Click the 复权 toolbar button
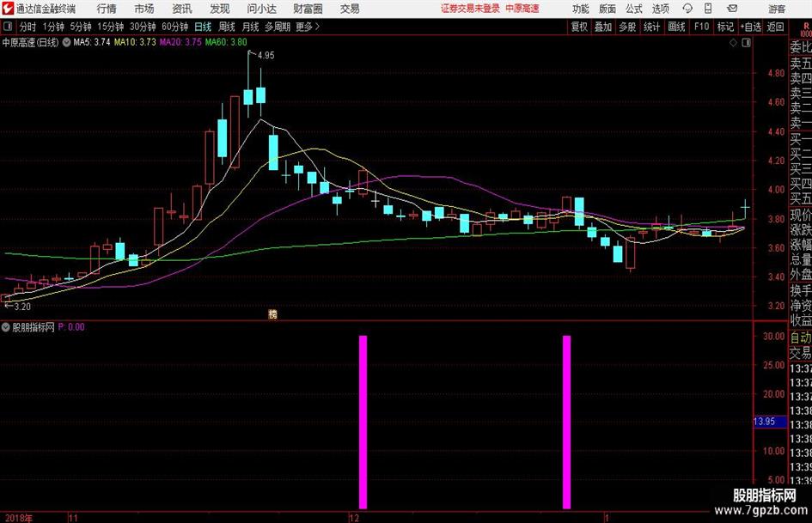 [x=579, y=27]
